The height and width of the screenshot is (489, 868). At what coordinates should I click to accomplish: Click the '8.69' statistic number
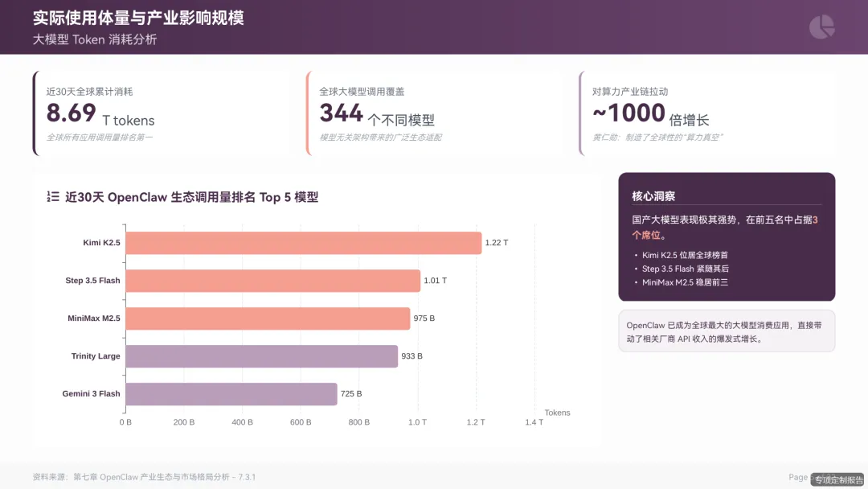click(72, 113)
